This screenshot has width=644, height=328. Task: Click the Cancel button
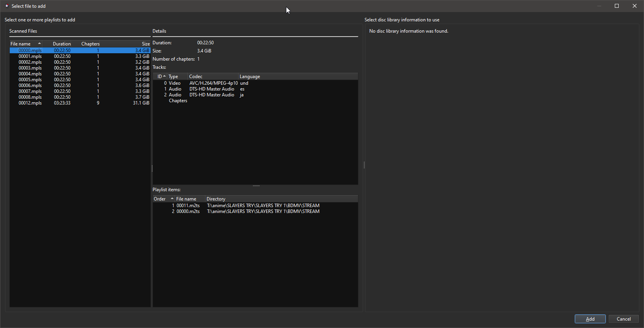[623, 319]
